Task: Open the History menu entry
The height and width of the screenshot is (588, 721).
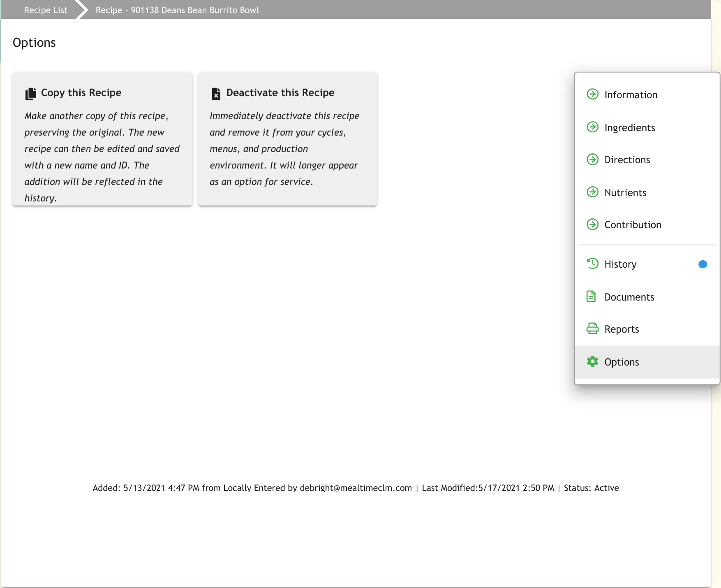Action: point(647,264)
